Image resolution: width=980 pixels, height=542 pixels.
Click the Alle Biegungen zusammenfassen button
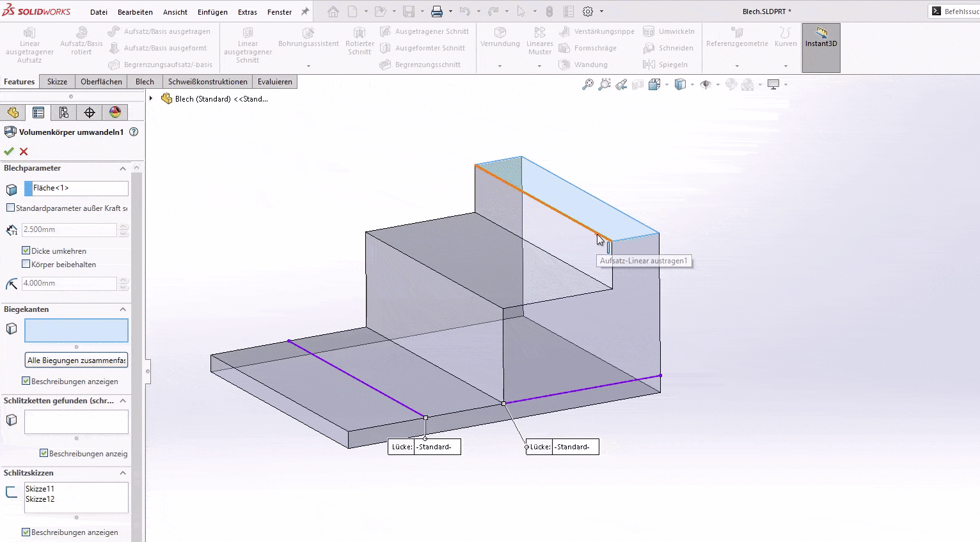76,360
